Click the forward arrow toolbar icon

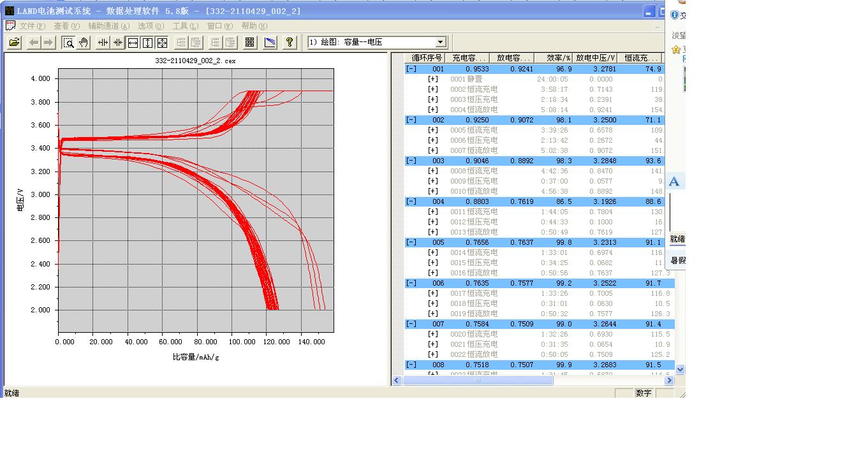point(48,42)
